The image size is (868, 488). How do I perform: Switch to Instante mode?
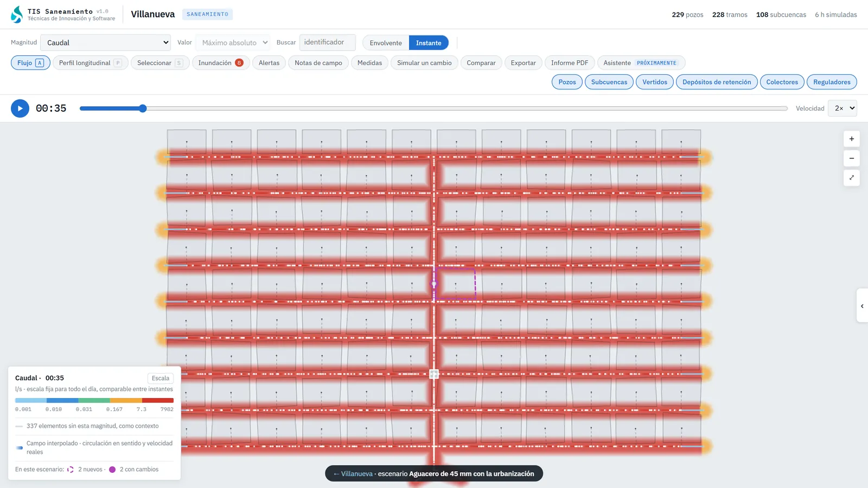tap(429, 43)
